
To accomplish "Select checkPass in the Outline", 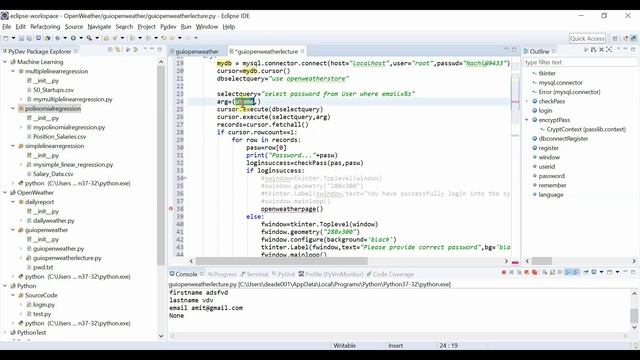I will [x=551, y=101].
